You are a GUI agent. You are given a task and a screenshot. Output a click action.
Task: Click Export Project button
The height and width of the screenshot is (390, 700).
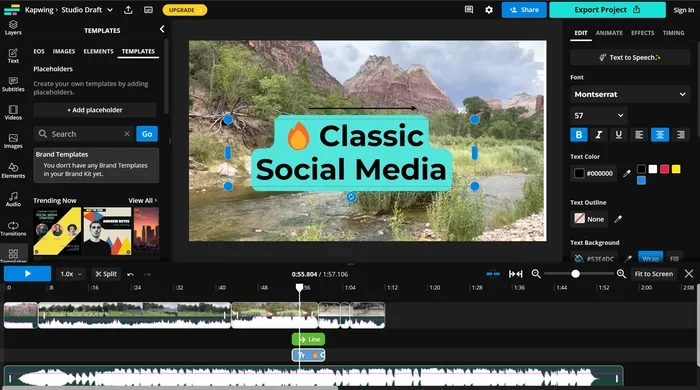point(607,9)
